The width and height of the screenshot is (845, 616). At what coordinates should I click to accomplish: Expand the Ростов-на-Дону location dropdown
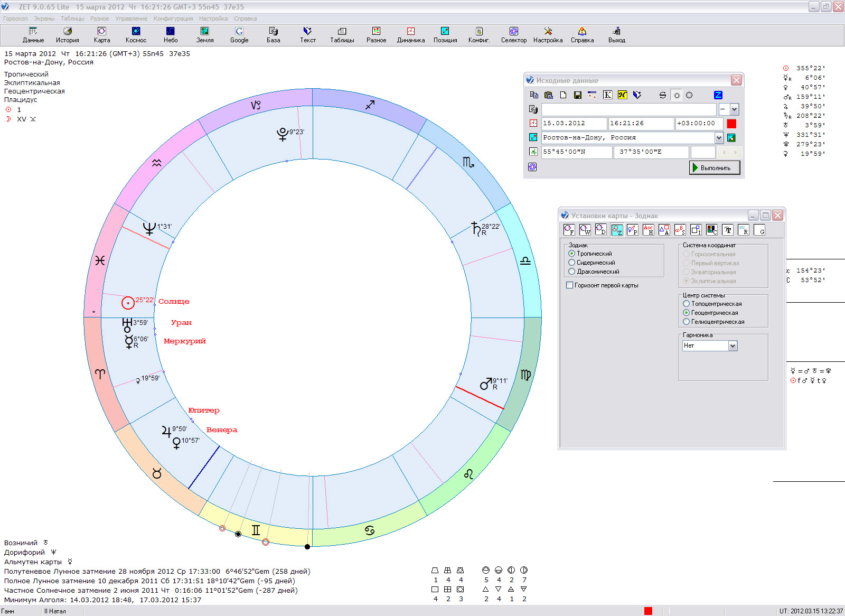tap(718, 138)
